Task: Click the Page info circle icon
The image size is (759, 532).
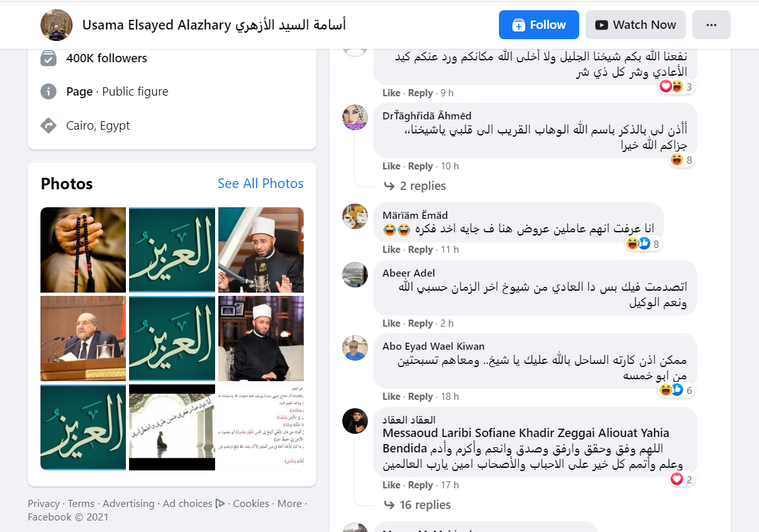Action: click(48, 91)
